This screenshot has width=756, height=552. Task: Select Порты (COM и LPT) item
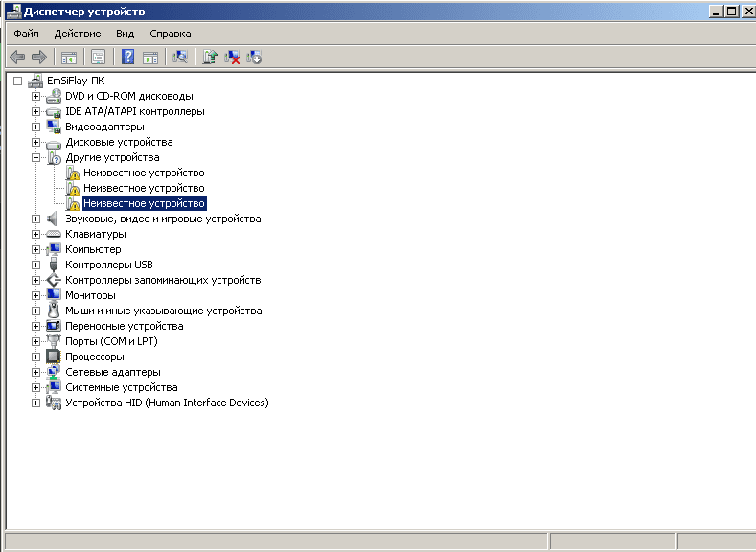[x=111, y=341]
